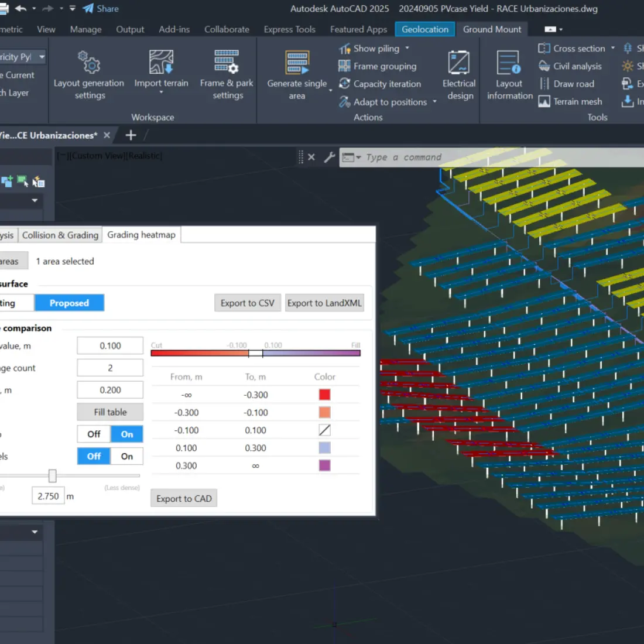
Task: Switch to Collision & Grading tab
Action: 60,235
